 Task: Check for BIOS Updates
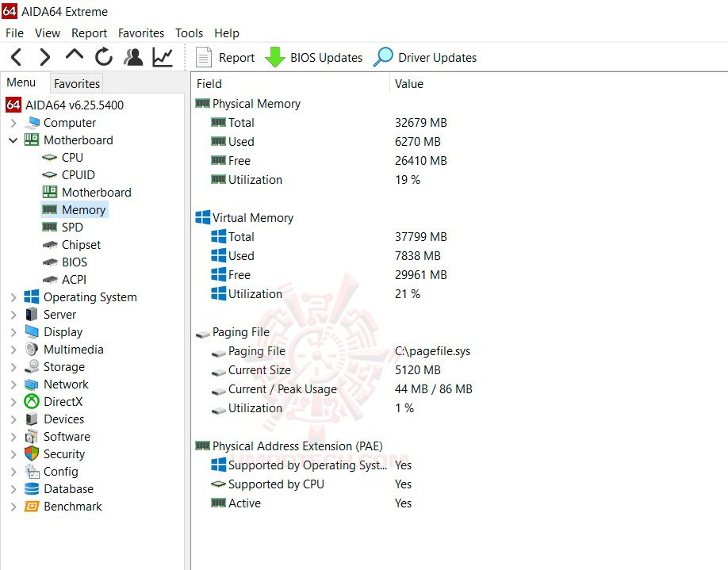tap(314, 57)
